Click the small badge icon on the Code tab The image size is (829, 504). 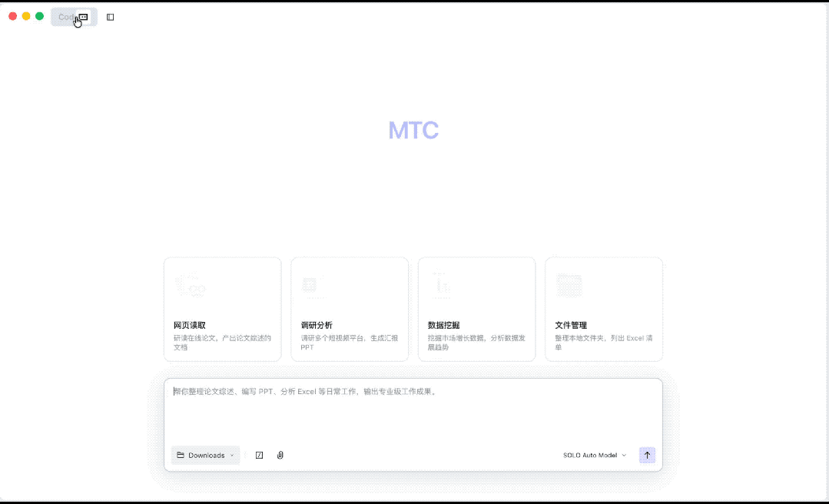click(83, 16)
